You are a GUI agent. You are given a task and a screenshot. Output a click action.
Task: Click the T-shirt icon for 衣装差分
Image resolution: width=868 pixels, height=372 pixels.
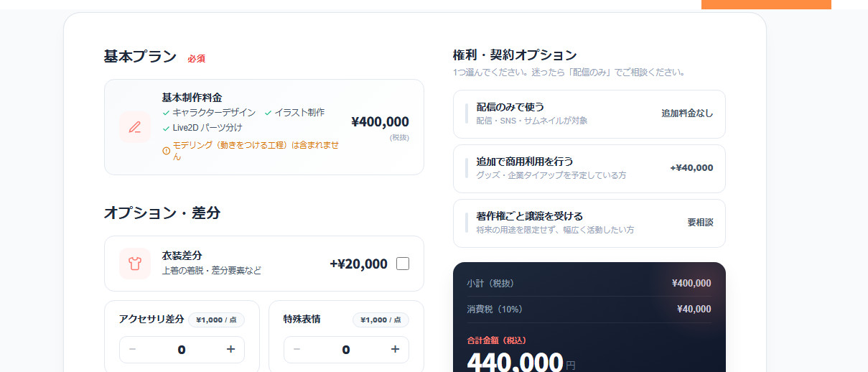pos(135,264)
